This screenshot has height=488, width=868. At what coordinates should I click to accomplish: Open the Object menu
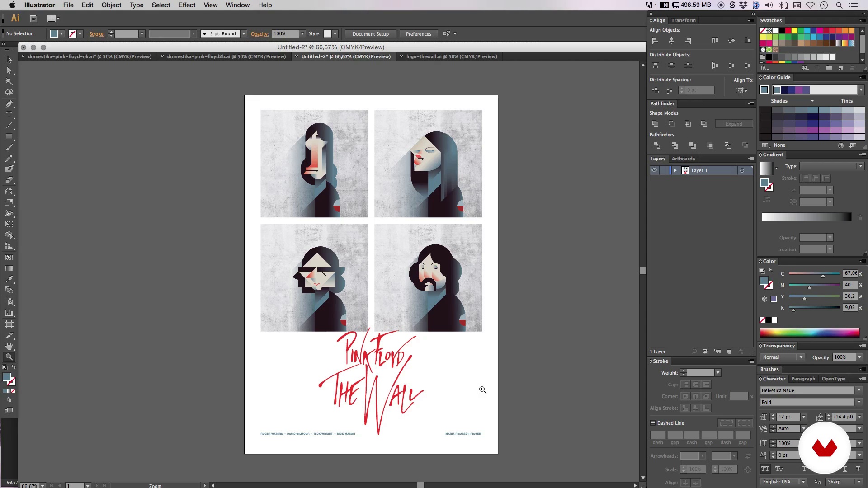(x=111, y=5)
